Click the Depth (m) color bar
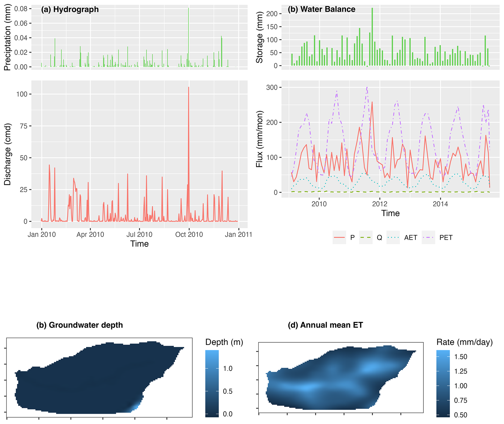Viewport: 504px width, 424px height. click(212, 383)
